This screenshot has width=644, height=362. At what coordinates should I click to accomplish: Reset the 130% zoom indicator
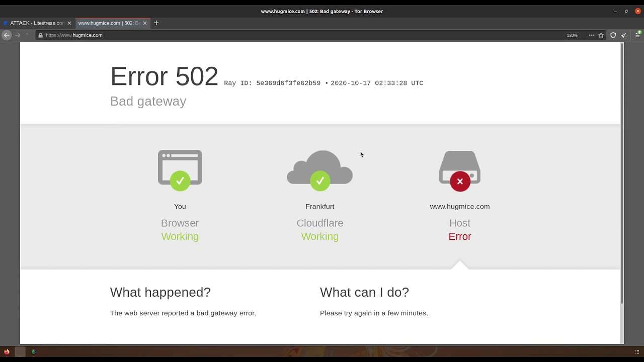click(572, 35)
